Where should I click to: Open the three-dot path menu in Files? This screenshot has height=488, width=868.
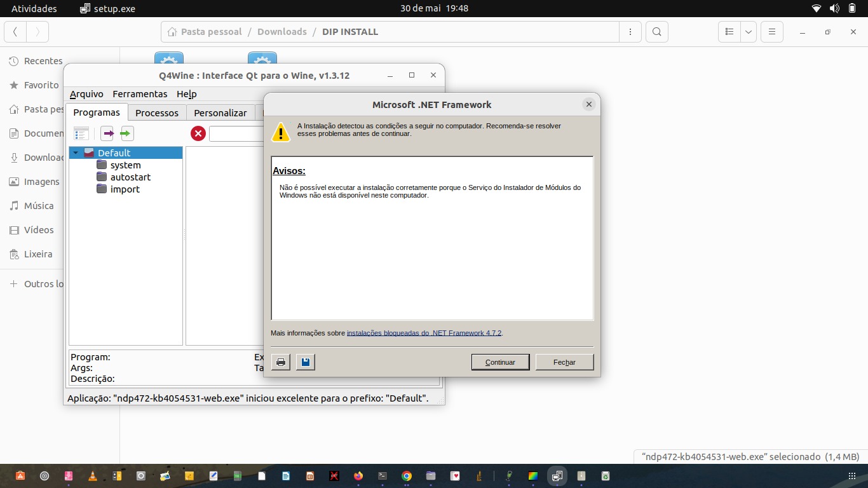pyautogui.click(x=630, y=32)
